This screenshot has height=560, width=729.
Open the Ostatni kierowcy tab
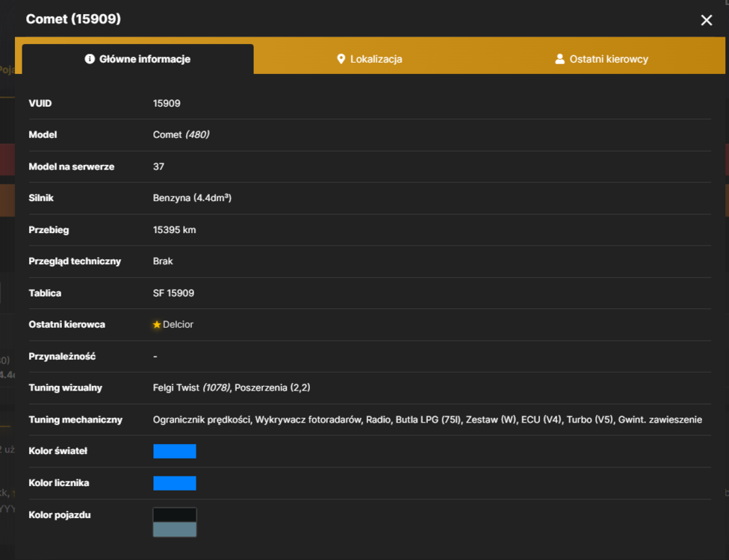[601, 59]
